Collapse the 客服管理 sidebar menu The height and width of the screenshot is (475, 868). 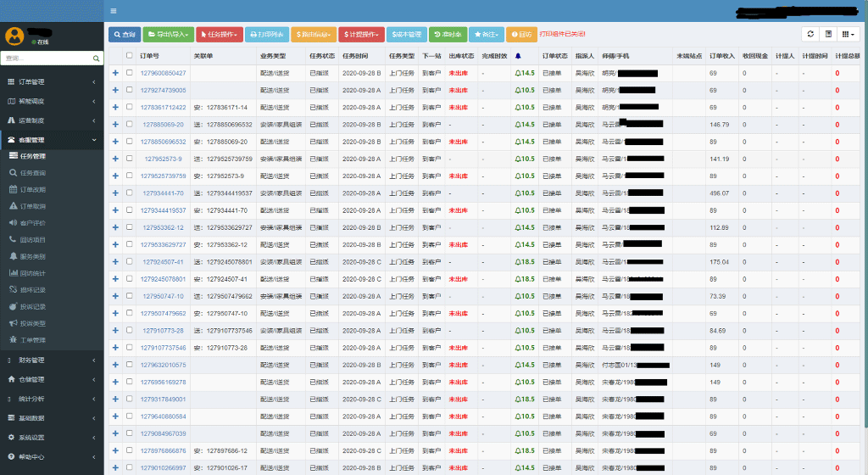click(x=52, y=139)
